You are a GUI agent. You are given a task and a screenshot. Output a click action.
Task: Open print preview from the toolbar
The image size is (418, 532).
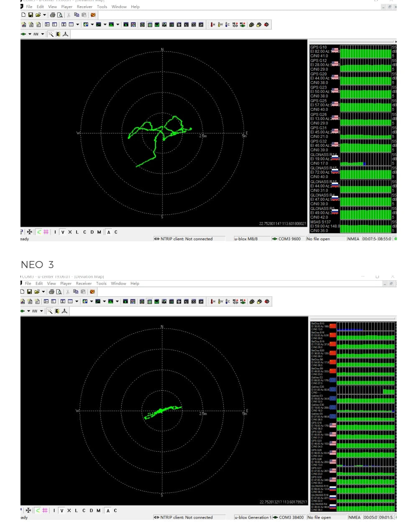pyautogui.click(x=61, y=15)
